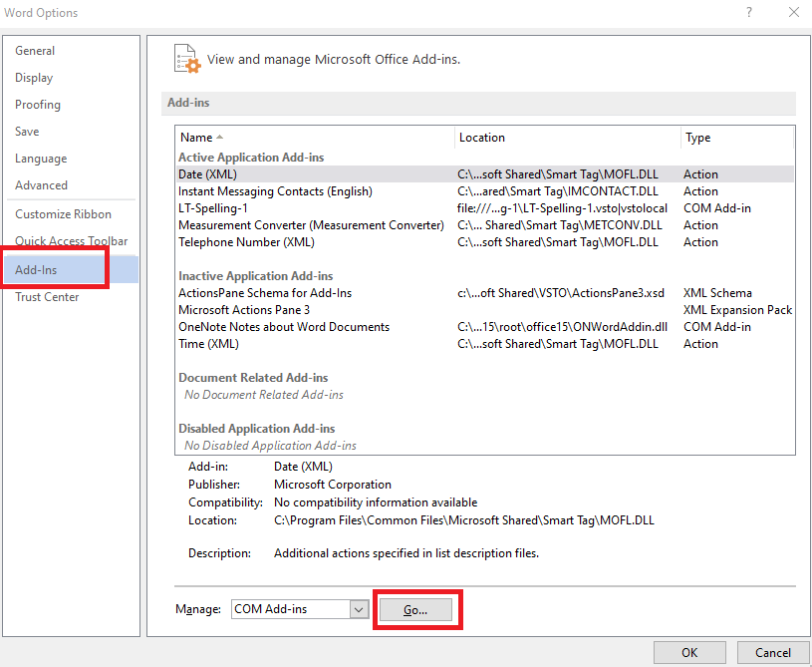Go to the Save options
812x667 pixels.
(x=27, y=132)
